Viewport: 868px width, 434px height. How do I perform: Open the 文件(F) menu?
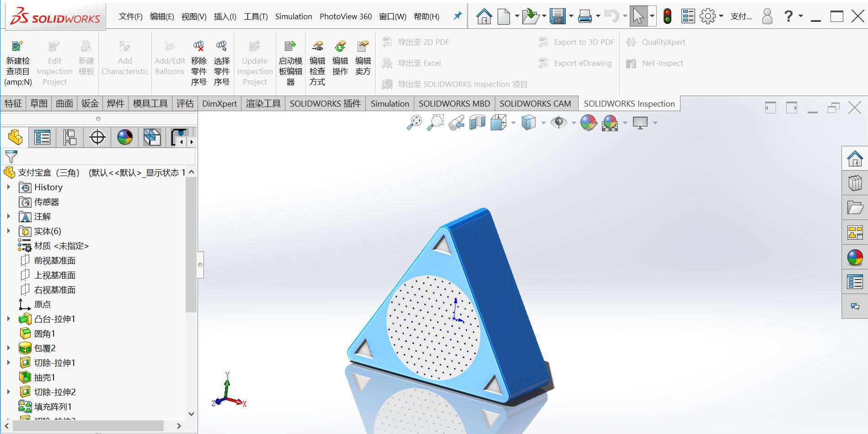coord(131,16)
